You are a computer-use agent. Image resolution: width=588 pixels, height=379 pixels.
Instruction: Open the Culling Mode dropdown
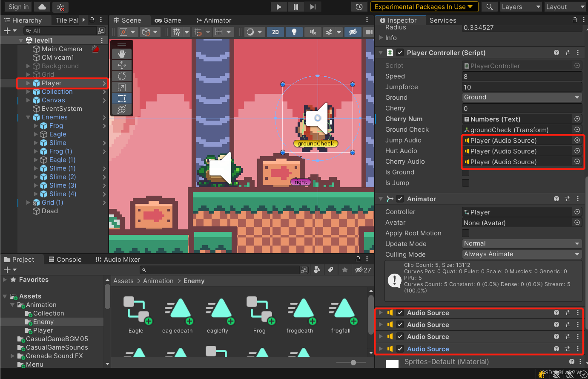[522, 254]
